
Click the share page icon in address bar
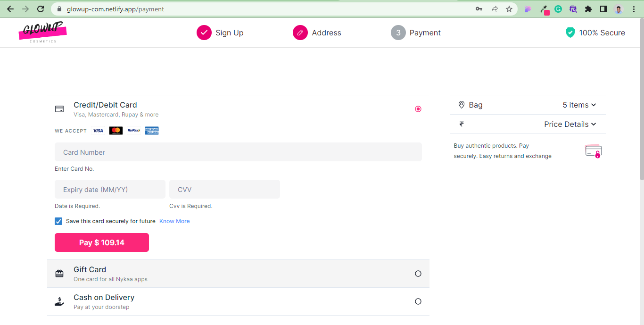point(494,9)
